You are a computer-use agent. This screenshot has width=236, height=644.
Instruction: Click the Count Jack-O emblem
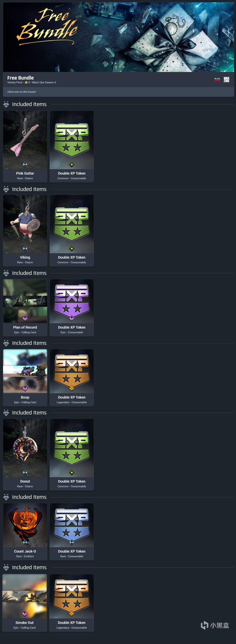pos(25,532)
